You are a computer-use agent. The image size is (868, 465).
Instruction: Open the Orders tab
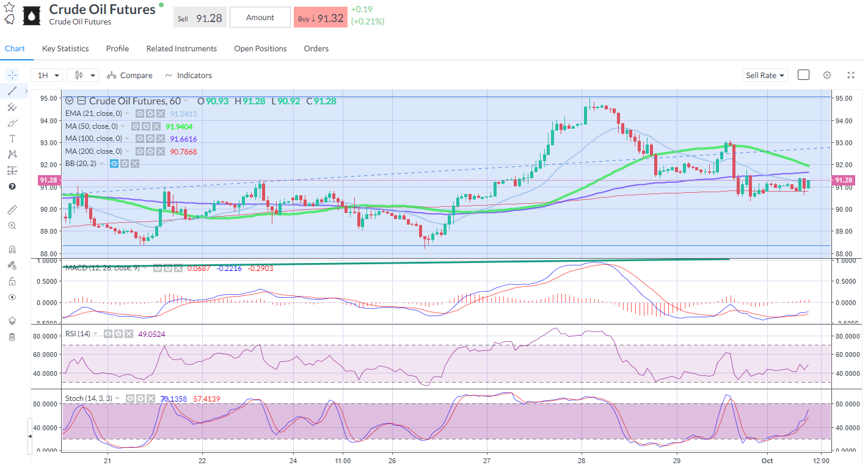316,48
